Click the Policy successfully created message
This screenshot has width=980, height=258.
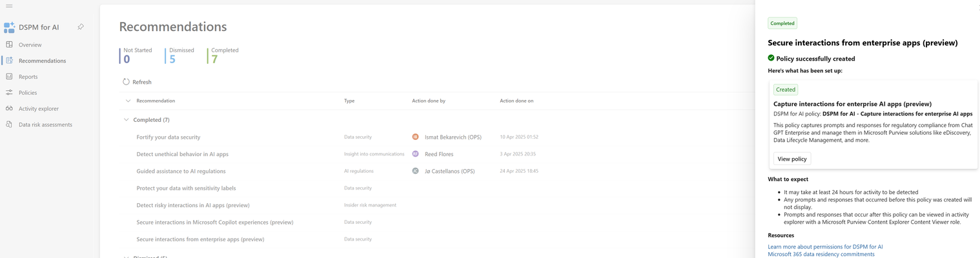815,59
